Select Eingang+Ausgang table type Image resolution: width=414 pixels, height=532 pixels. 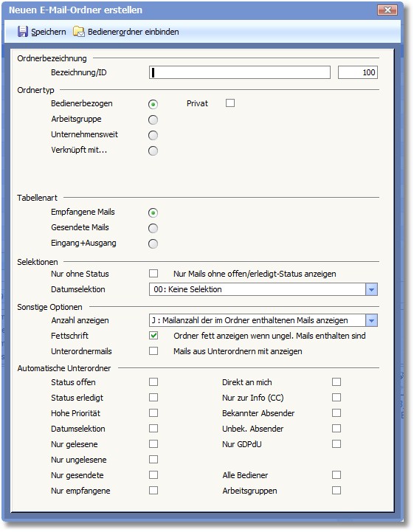click(x=153, y=243)
